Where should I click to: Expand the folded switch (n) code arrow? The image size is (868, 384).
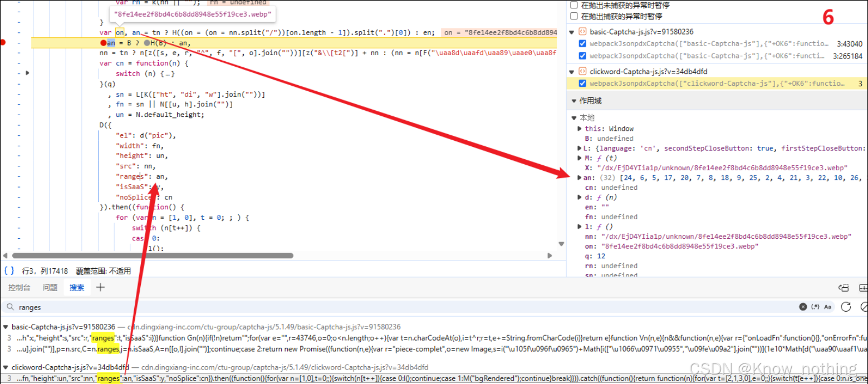(x=27, y=73)
